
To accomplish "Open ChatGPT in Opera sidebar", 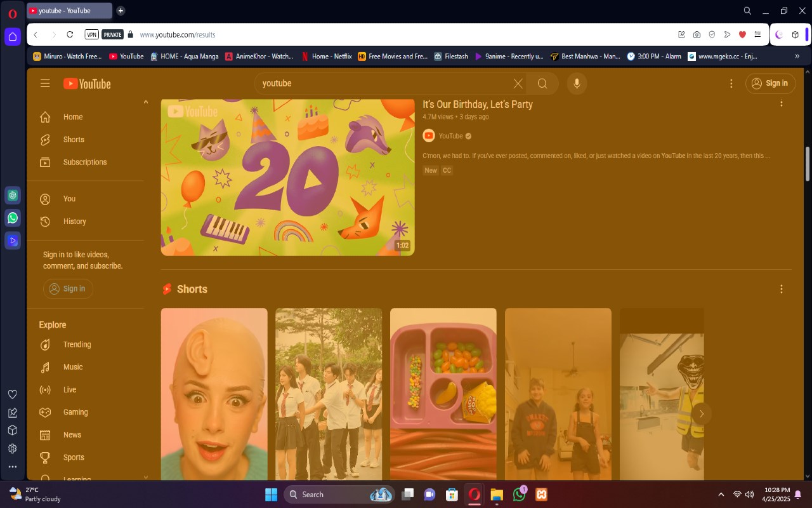I will click(x=13, y=195).
